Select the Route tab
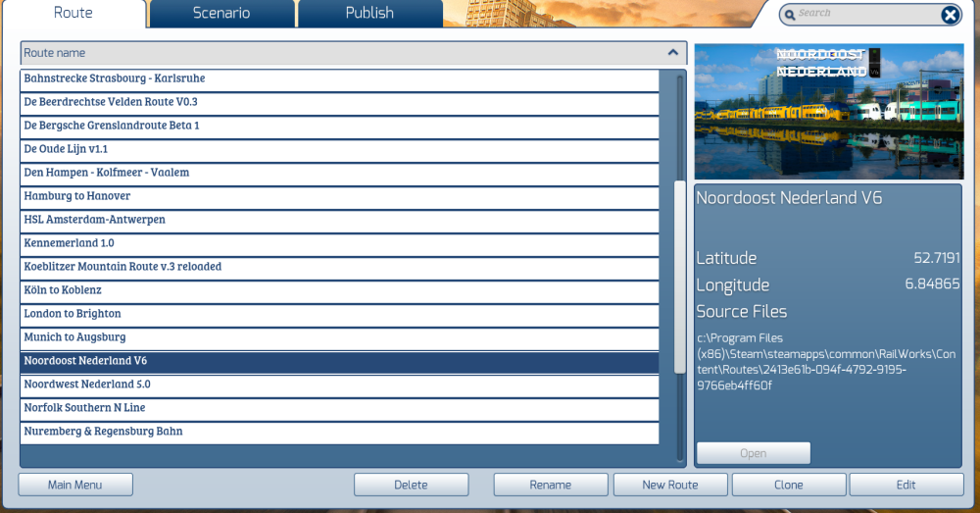 (73, 14)
